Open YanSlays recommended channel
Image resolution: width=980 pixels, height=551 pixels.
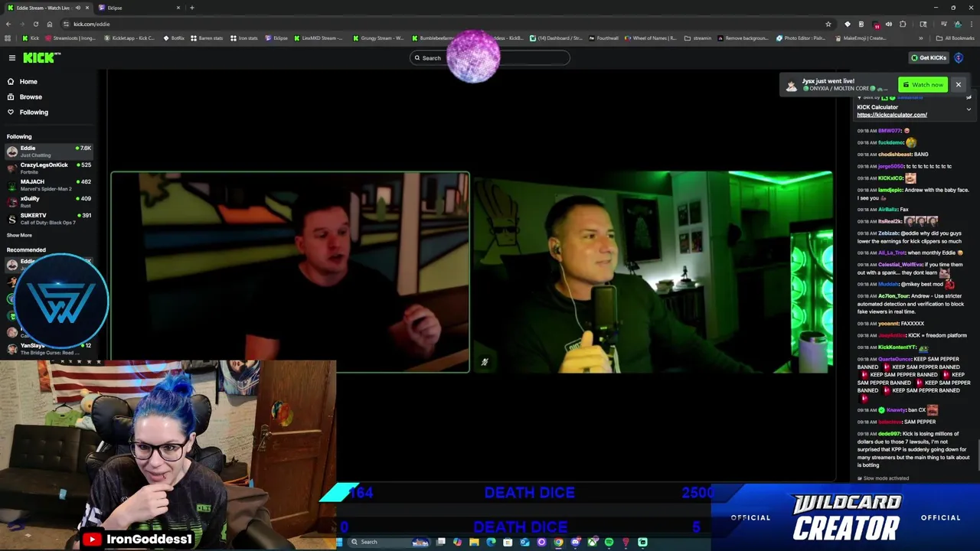point(49,348)
